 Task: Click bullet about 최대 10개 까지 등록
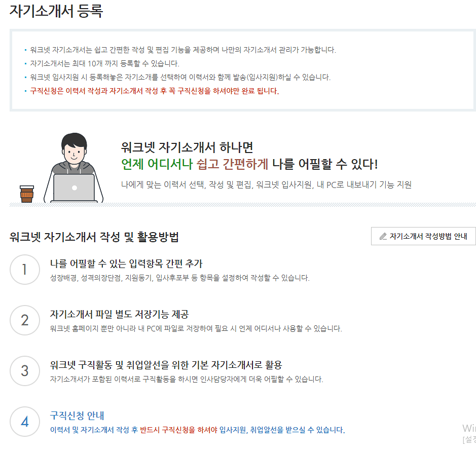pyautogui.click(x=104, y=64)
